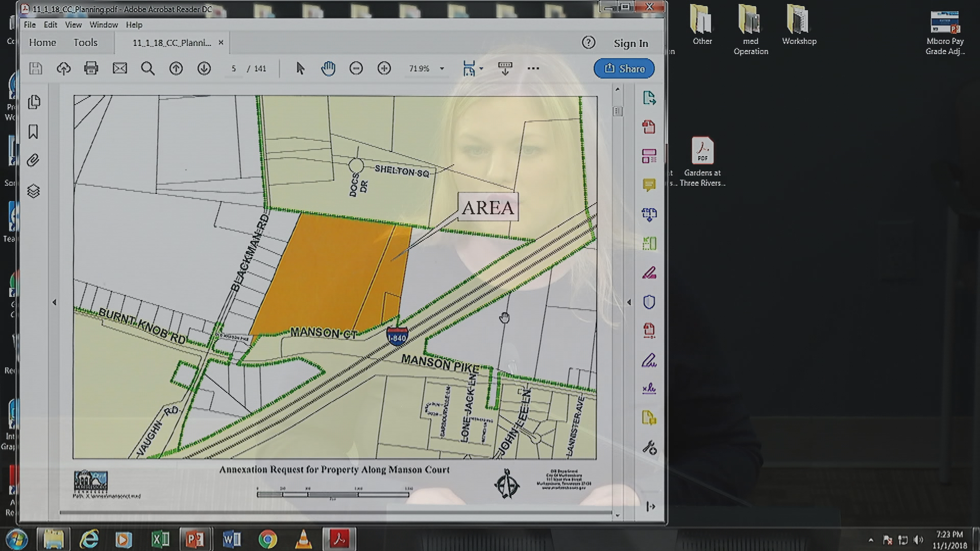This screenshot has height=551, width=980.
Task: Activate the Selection arrow tool
Action: [300, 68]
